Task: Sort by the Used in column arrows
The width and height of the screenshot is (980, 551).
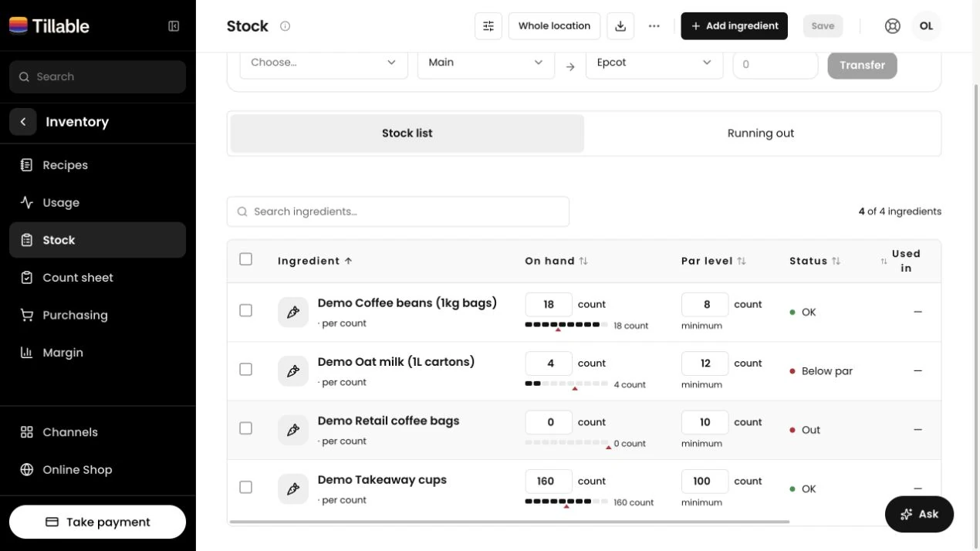Action: click(884, 262)
